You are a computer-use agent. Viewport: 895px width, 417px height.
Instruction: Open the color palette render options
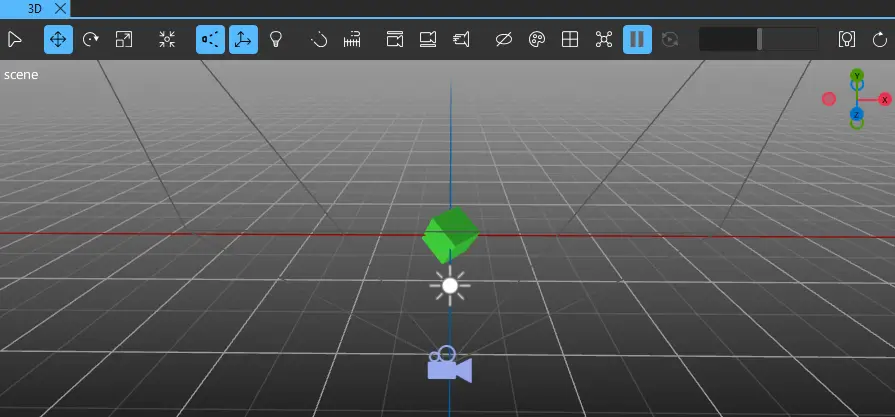(537, 40)
